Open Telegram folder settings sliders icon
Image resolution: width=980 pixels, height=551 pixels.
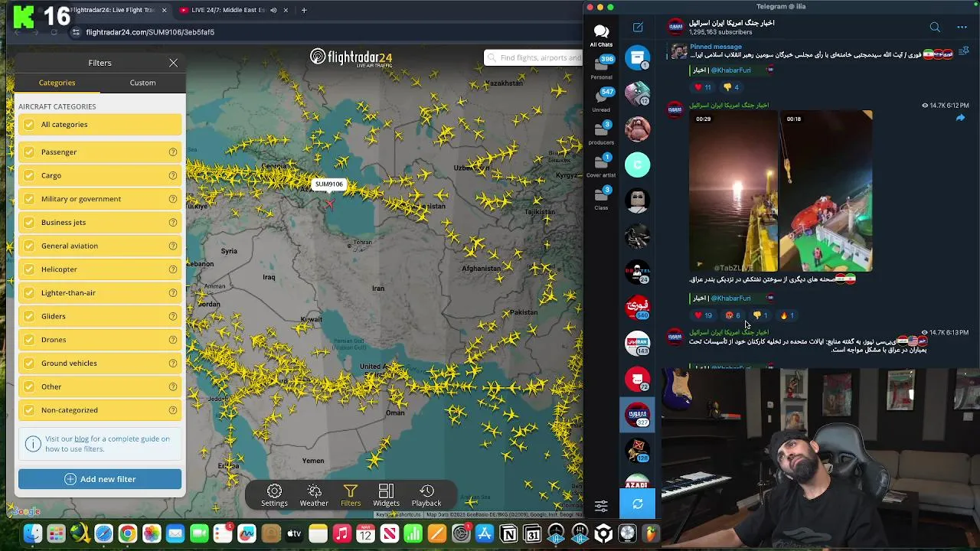(601, 506)
